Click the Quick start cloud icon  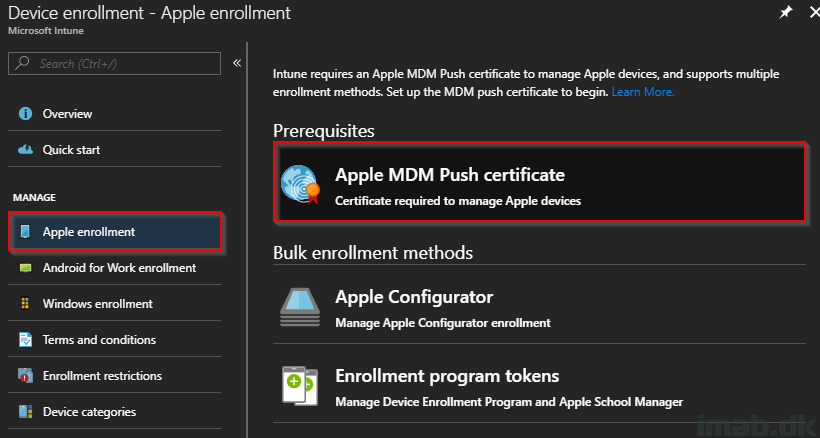point(25,150)
